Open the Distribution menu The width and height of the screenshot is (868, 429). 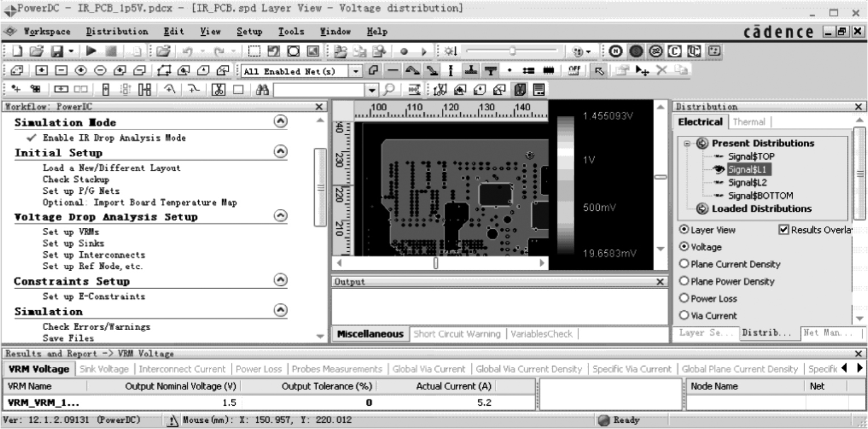click(117, 32)
